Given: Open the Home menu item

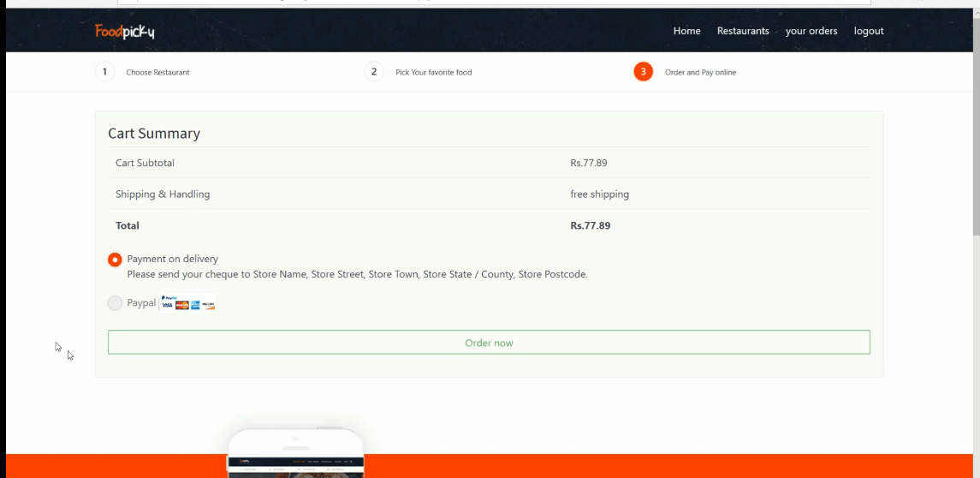Looking at the screenshot, I should pos(686,31).
